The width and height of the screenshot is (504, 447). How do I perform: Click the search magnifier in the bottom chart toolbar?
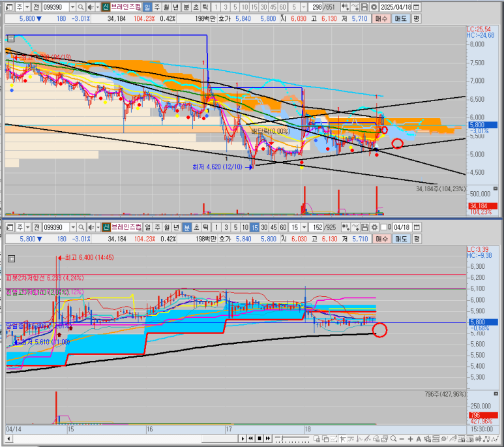82,227
